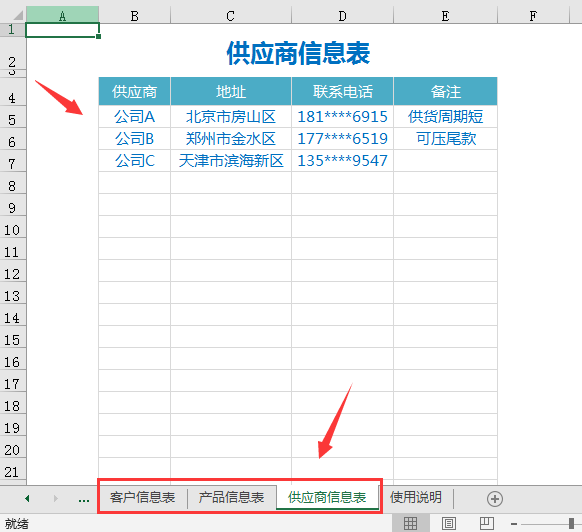The image size is (582, 532).
Task: Click the Select All corner triangle
Action: 17,16
